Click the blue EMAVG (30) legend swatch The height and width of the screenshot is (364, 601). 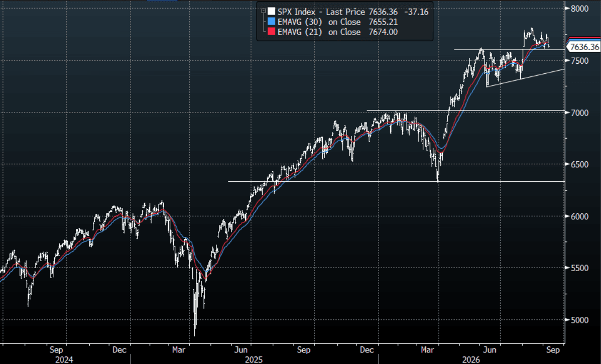coord(271,22)
